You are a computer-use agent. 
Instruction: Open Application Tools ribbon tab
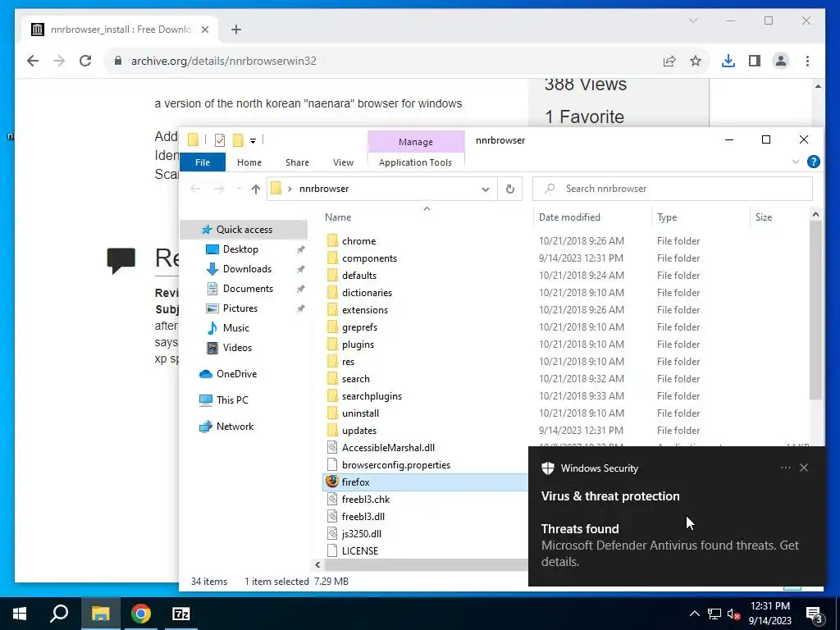(415, 162)
